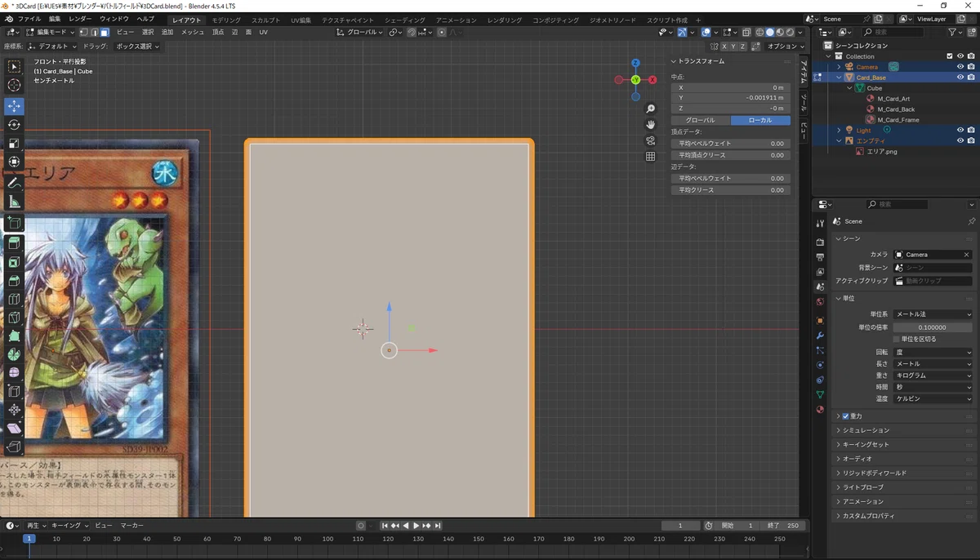The width and height of the screenshot is (980, 560).
Task: Enable rendered viewport shading mode
Action: (x=790, y=33)
